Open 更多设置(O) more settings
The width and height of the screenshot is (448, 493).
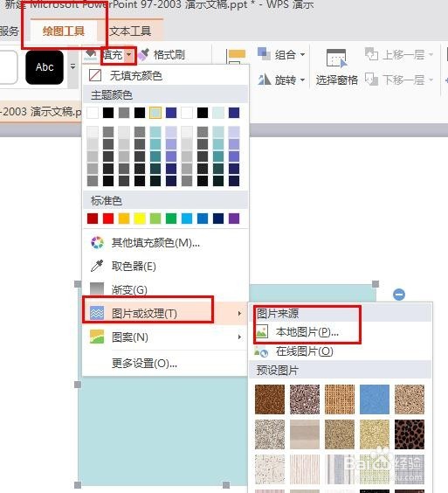click(165, 364)
